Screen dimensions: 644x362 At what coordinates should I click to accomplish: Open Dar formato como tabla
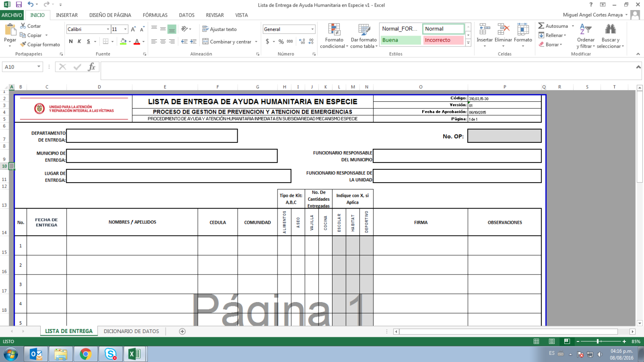pyautogui.click(x=364, y=30)
